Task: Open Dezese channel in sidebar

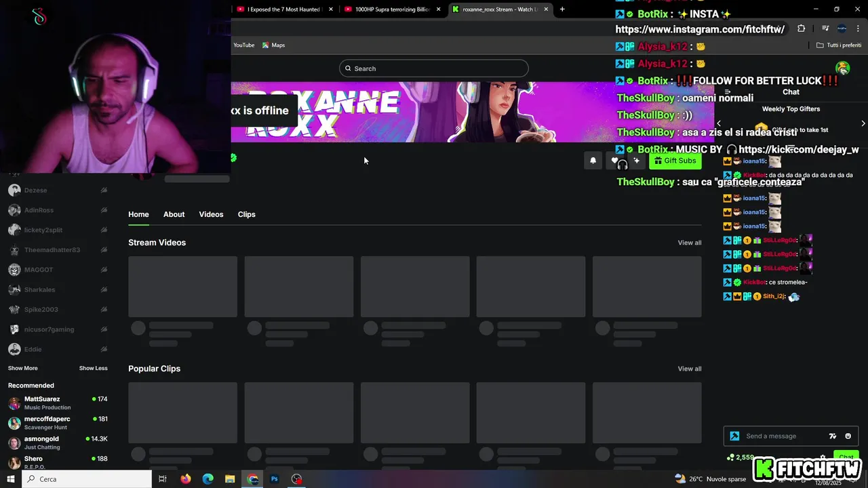Action: [x=58, y=190]
